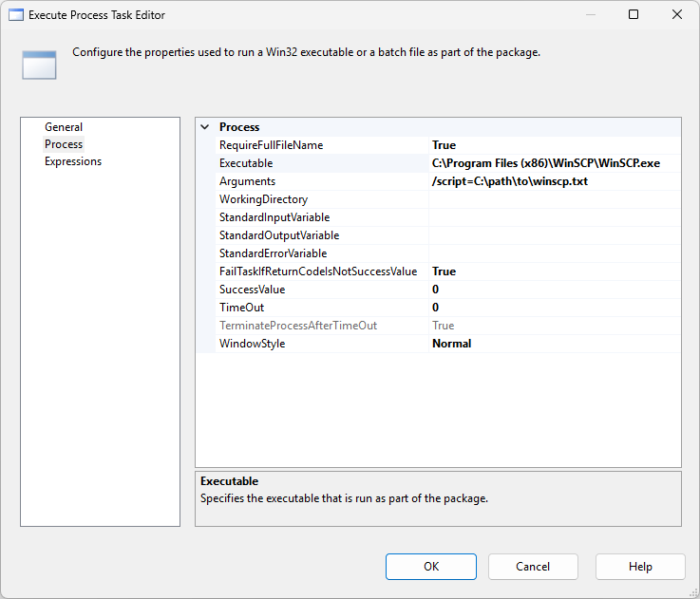Collapse the Process category chevron
This screenshot has height=599, width=700.
click(205, 127)
